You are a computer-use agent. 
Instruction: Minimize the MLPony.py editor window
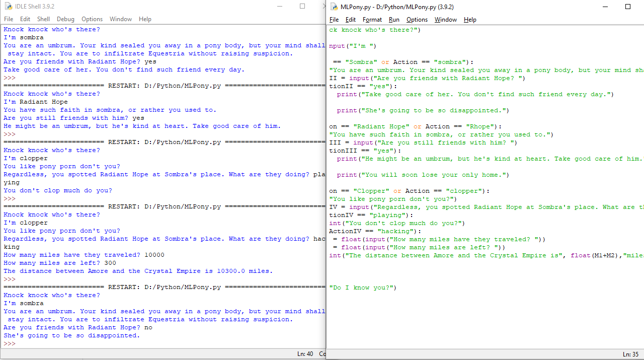click(x=604, y=7)
